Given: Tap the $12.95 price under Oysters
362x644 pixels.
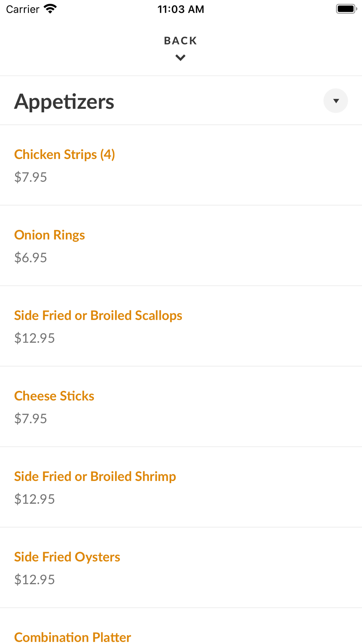Looking at the screenshot, I should point(35,579).
